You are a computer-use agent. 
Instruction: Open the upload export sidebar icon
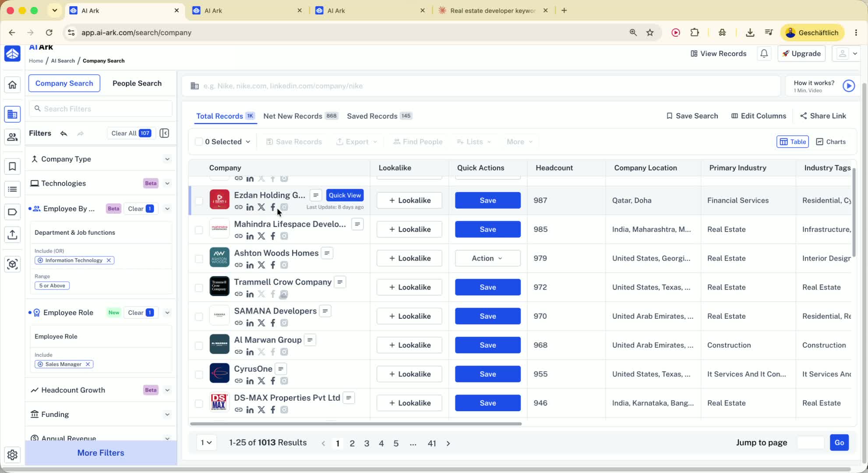(x=12, y=235)
